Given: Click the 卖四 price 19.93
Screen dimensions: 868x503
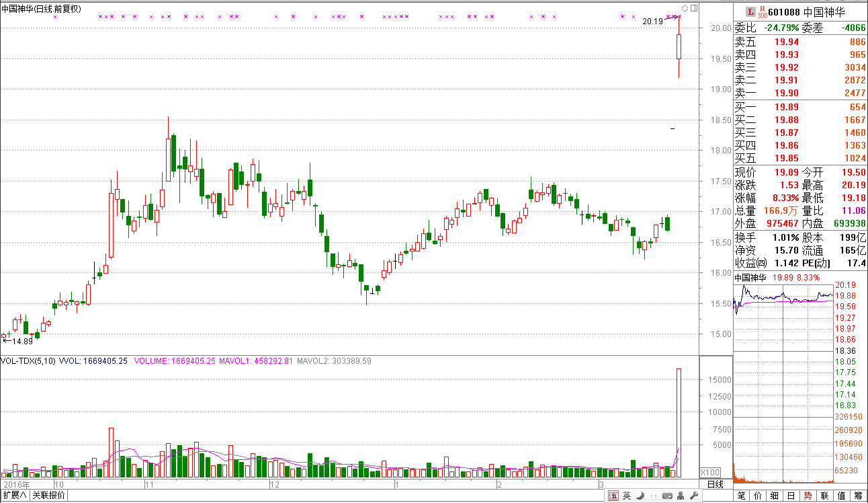Looking at the screenshot, I should (x=787, y=54).
